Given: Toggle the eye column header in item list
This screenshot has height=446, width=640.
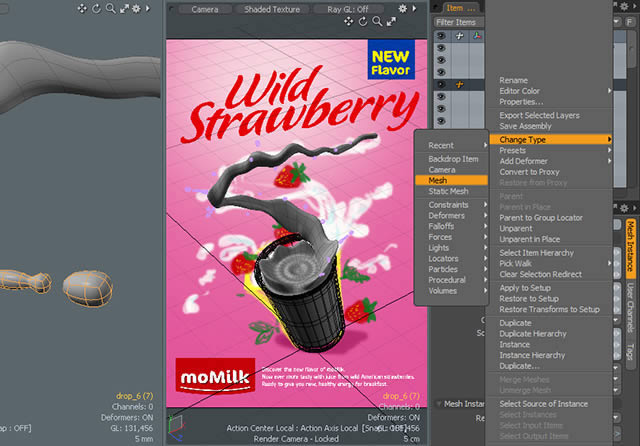Looking at the screenshot, I should point(441,36).
